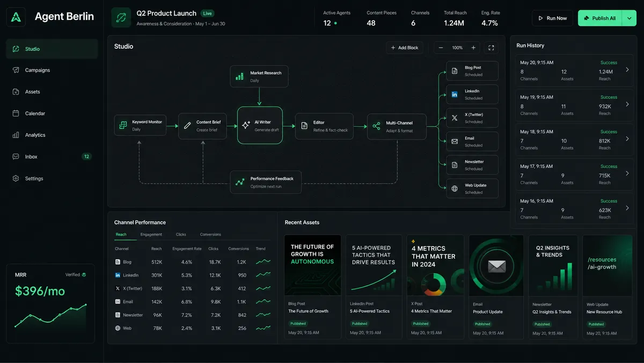Click the Agent Berlin logo icon

16,17
